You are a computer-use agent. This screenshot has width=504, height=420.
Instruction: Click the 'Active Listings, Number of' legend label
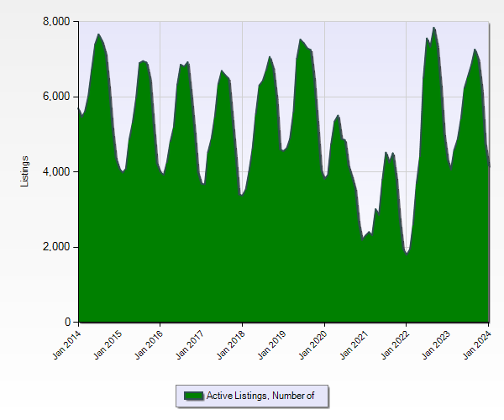[260, 396]
